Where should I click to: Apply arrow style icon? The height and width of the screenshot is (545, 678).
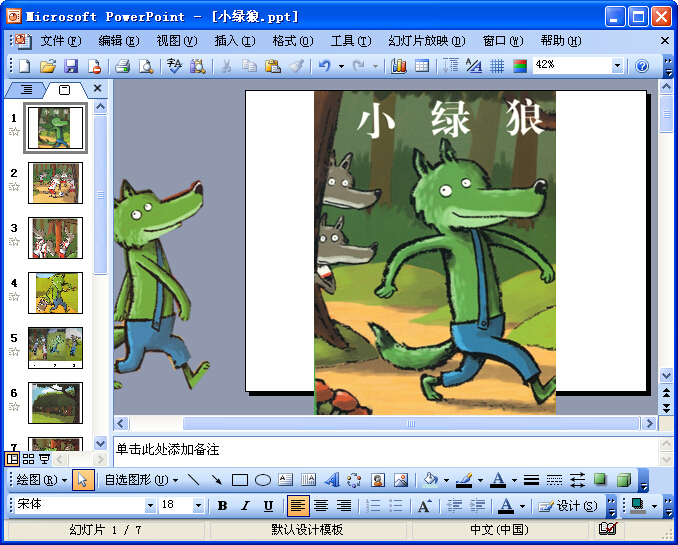pos(577,480)
